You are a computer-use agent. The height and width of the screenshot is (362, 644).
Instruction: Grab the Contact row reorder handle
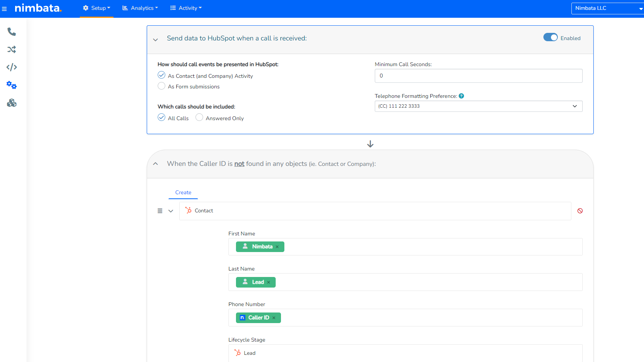point(160,211)
